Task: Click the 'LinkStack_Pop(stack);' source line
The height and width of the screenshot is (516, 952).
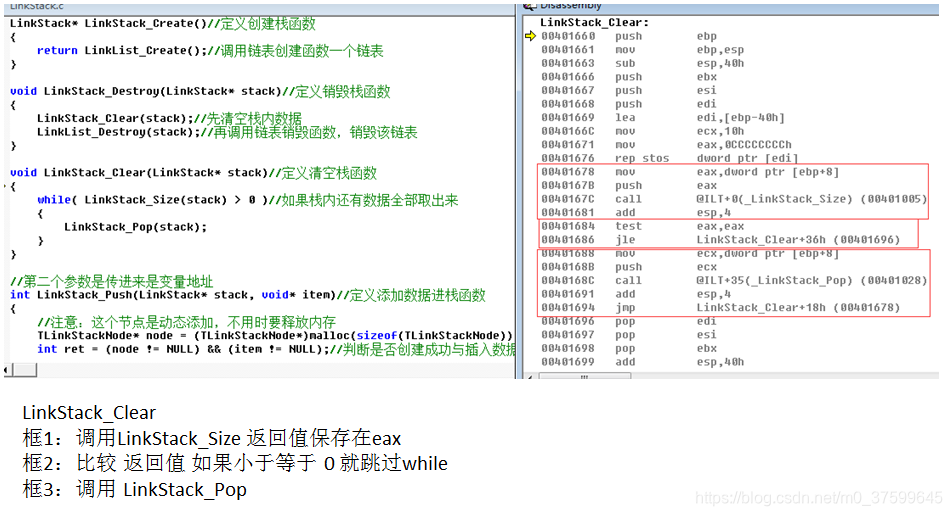Action: (x=135, y=227)
